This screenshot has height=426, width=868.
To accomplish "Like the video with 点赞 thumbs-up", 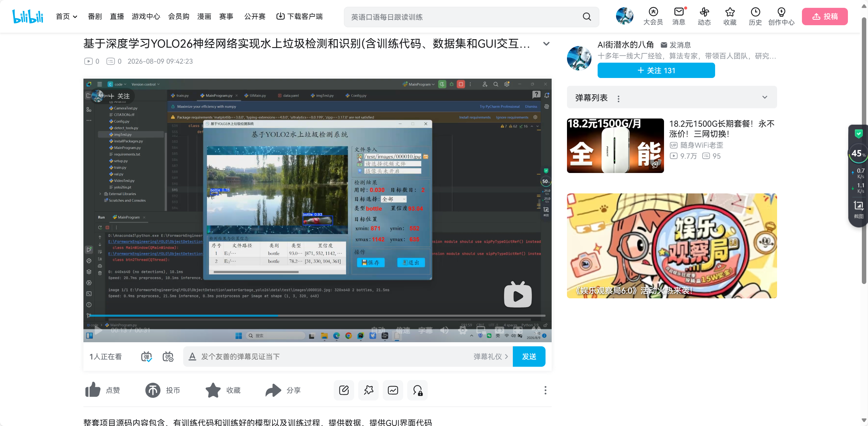I will point(102,390).
